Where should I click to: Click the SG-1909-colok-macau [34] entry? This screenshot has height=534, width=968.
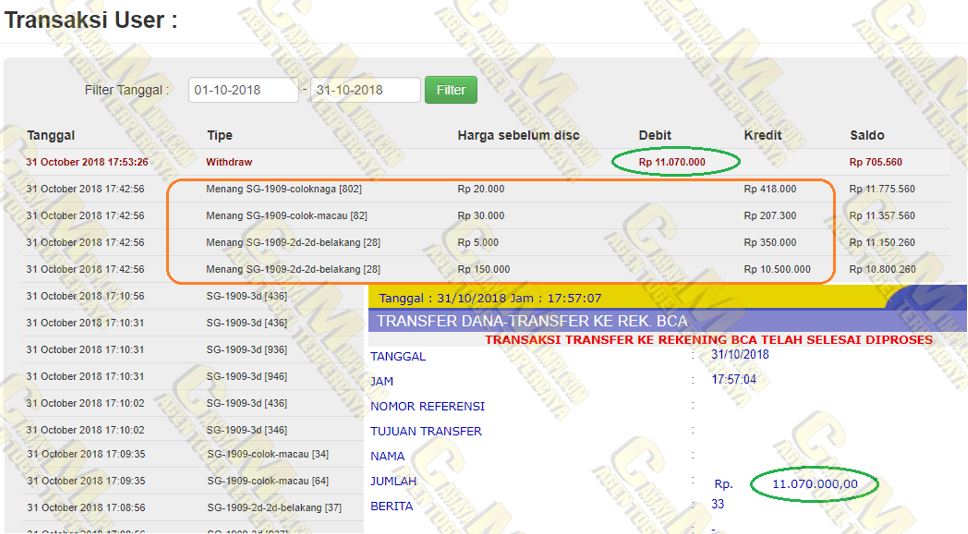[x=268, y=454]
